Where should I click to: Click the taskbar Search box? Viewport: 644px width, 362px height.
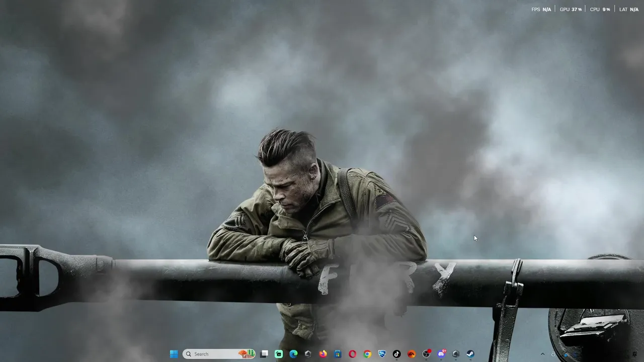[219, 354]
